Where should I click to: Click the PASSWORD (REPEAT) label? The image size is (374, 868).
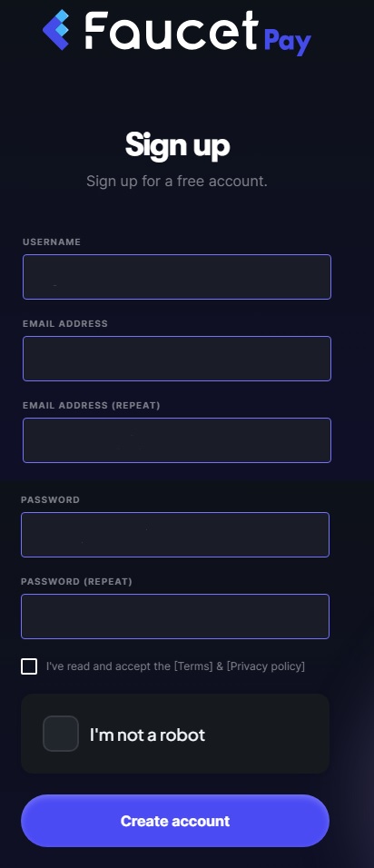coord(76,582)
